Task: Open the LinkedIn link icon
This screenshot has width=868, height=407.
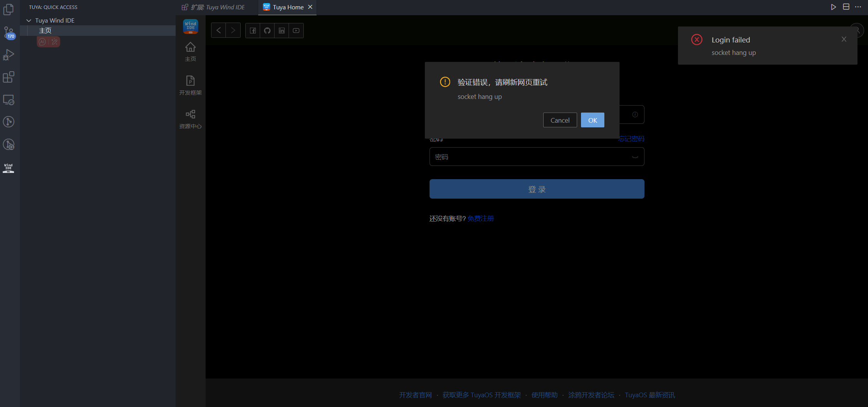Action: point(282,30)
